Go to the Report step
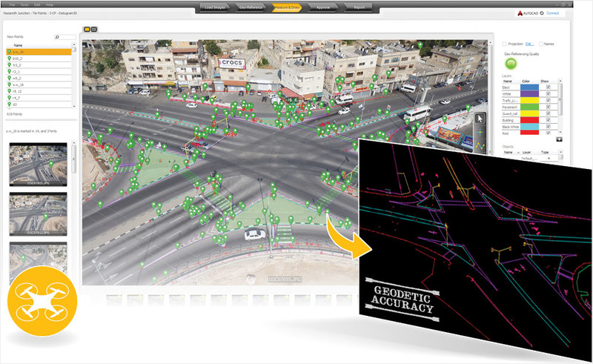Viewport: 593px width, 364px height. (x=359, y=7)
